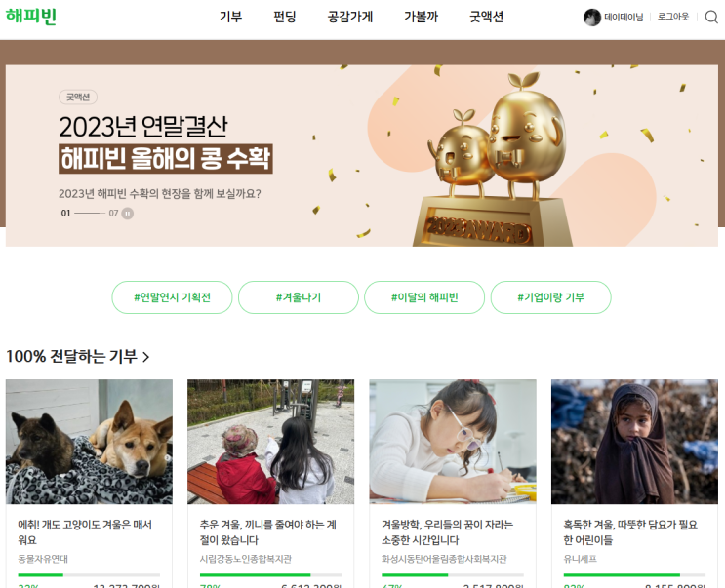This screenshot has width=725, height=588.
Task: Click the 유니세프 card progress bar
Action: [634, 575]
